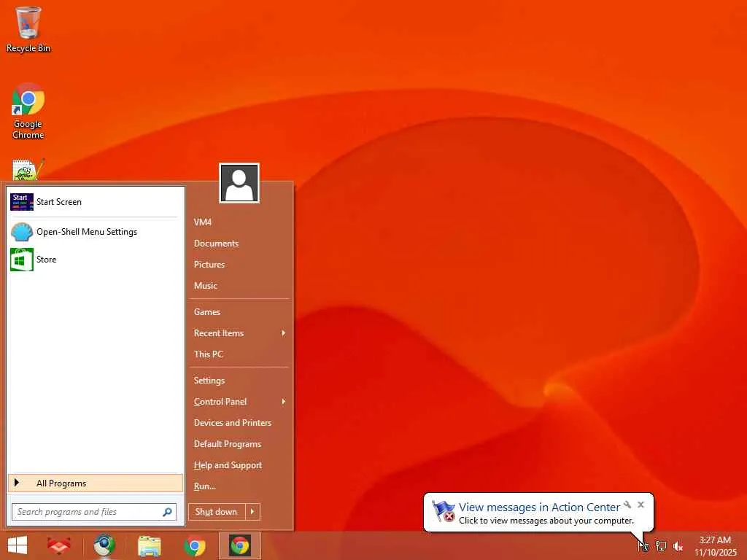Click the user account picture
This screenshot has height=560, width=747.
click(x=239, y=183)
